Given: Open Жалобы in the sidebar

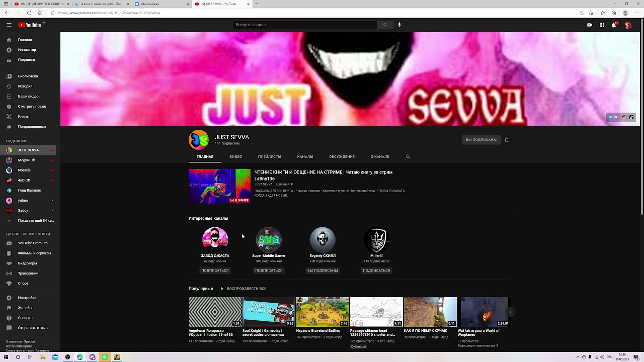Looking at the screenshot, I should [x=28, y=308].
